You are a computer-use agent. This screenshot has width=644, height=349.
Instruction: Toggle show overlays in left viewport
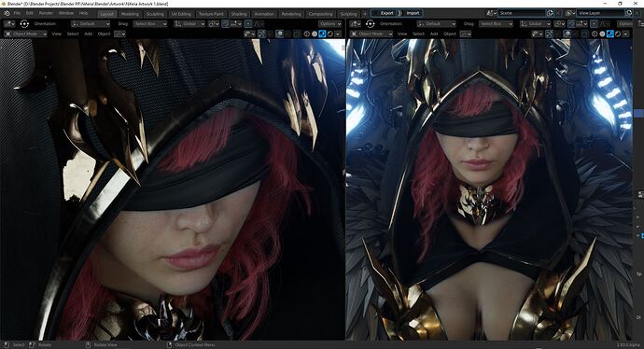click(x=279, y=35)
